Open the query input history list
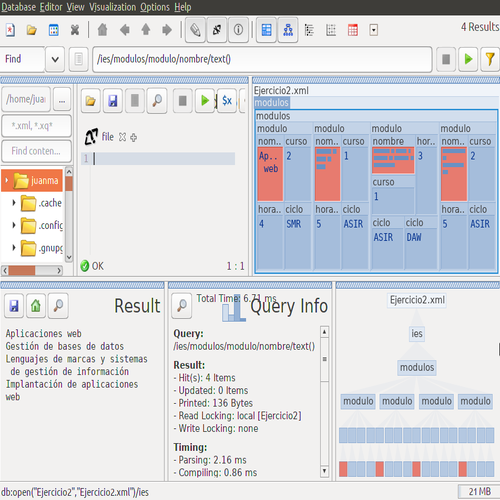The height and width of the screenshot is (500, 500). 79,60
